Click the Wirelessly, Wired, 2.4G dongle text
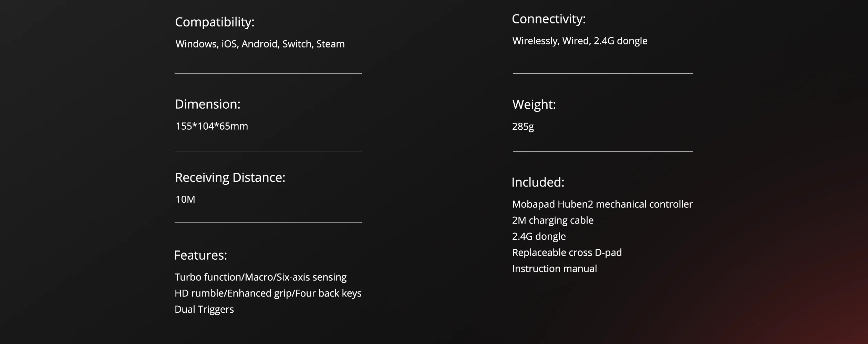 (580, 41)
